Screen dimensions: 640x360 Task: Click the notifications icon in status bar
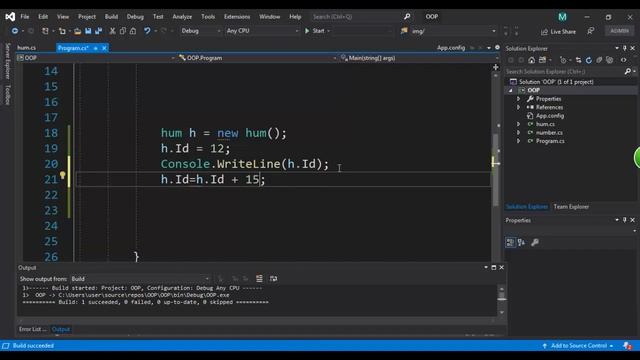click(x=627, y=346)
